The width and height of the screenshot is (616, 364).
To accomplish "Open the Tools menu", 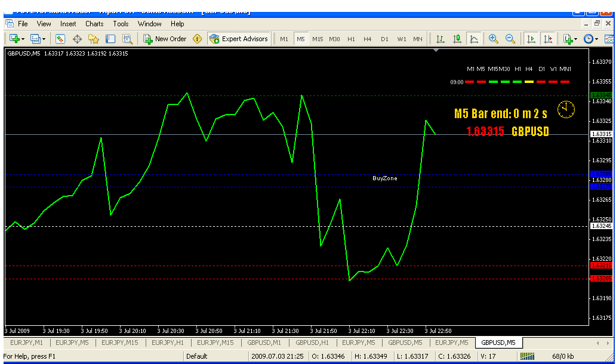I will click(121, 24).
